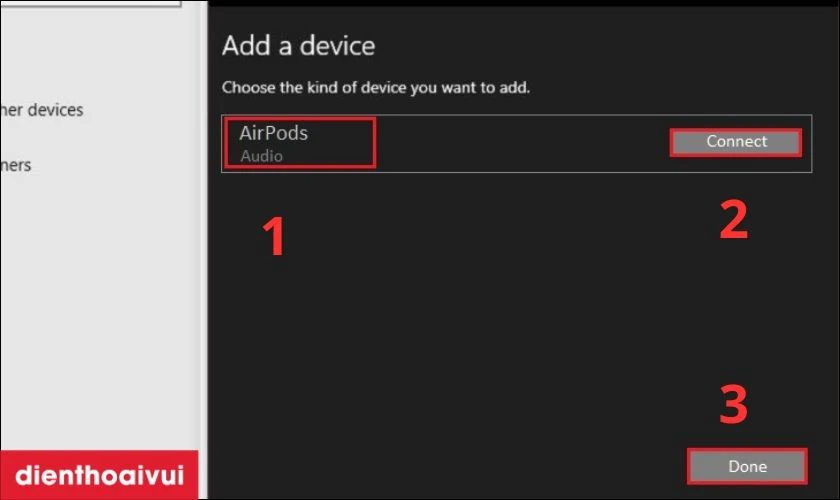Select the empty middle of the AirPods row
The image size is (840, 500).
pos(522,144)
